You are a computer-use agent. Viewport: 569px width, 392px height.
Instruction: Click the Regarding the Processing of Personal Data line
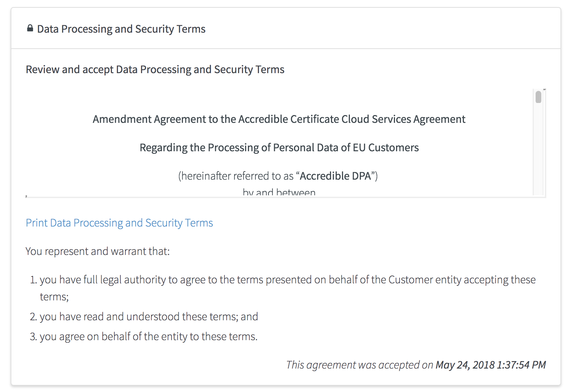[x=279, y=148]
